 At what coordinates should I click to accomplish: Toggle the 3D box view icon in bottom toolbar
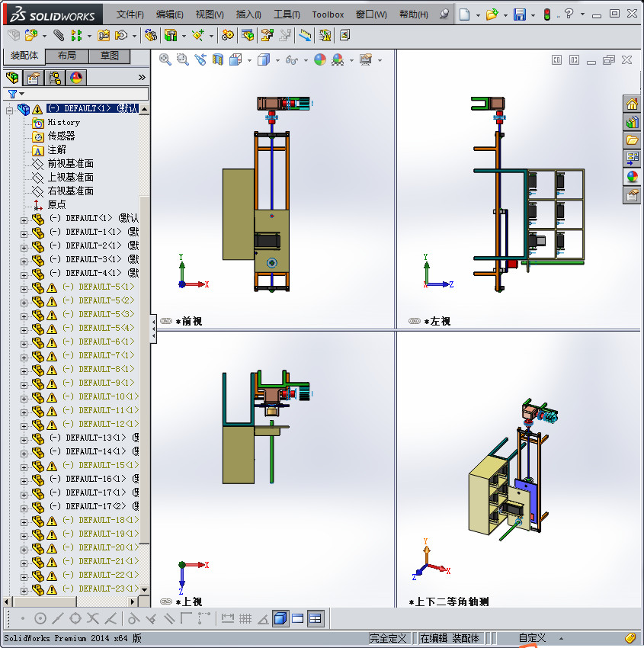(x=280, y=618)
